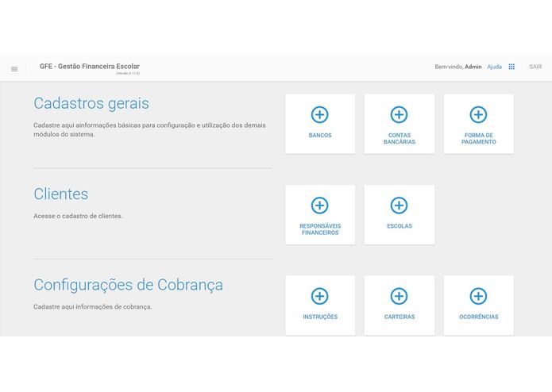Click the plus icon above CARTEIRAS
Image resolution: width=552 pixels, height=392 pixels.
pyautogui.click(x=399, y=296)
